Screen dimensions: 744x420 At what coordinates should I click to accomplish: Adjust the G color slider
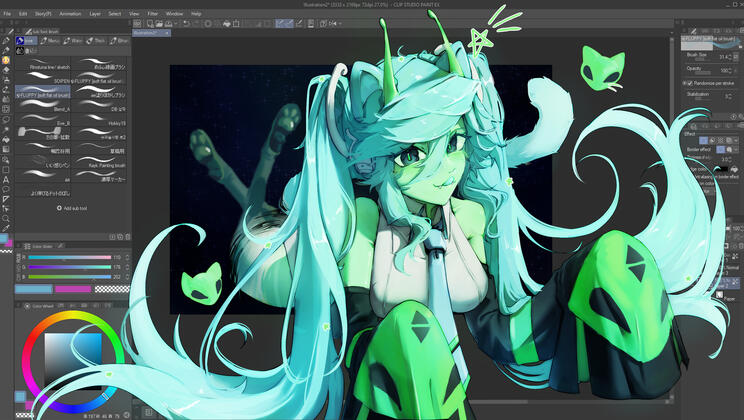(x=69, y=267)
